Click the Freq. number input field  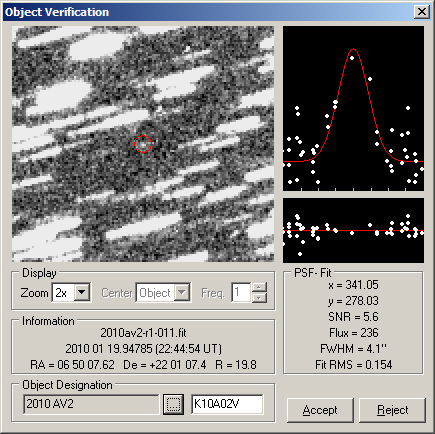click(x=241, y=293)
